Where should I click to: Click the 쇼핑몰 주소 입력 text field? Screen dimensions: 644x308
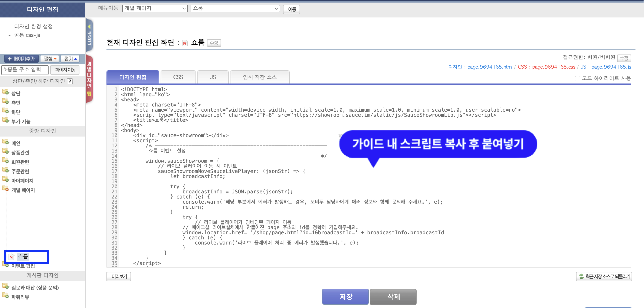[x=25, y=70]
